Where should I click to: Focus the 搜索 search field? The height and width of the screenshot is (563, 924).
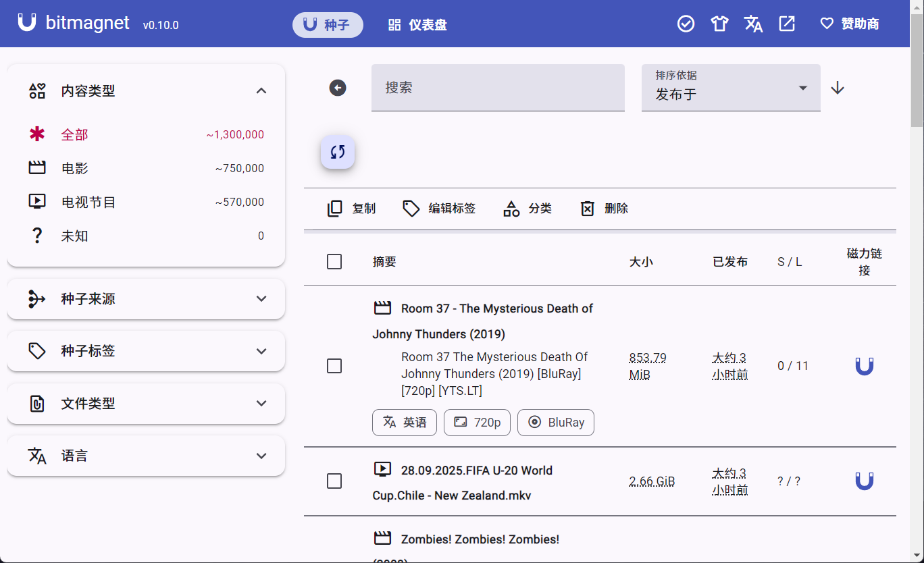click(498, 88)
